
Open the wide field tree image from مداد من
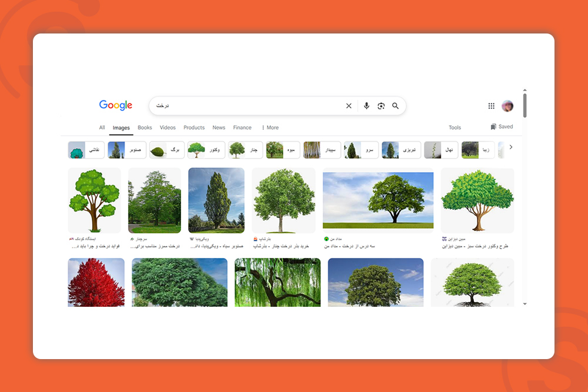(x=378, y=200)
